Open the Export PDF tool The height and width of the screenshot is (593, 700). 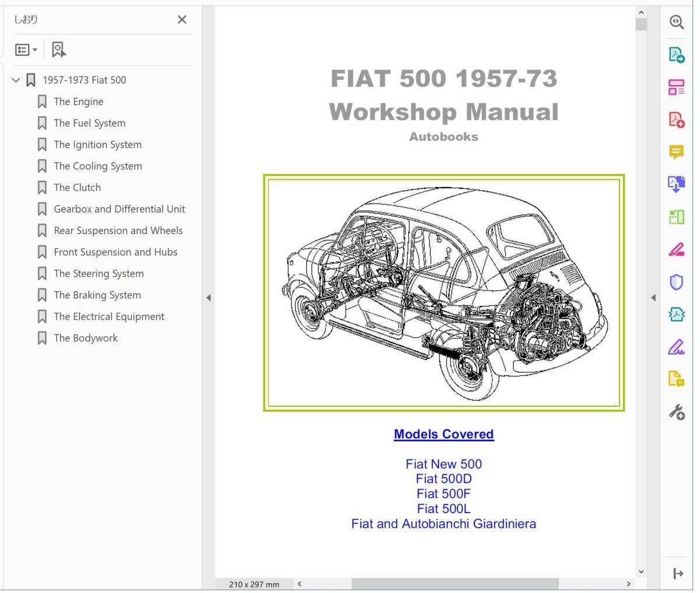click(677, 55)
